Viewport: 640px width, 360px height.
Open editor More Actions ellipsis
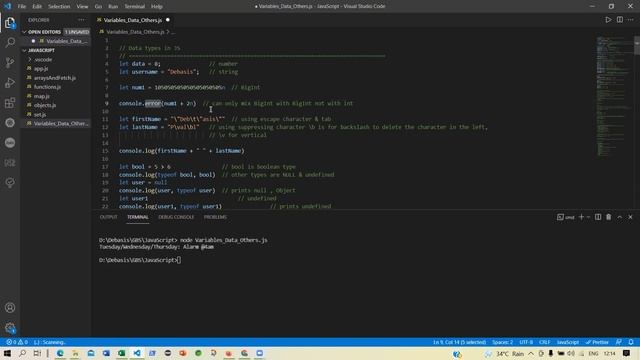point(631,20)
